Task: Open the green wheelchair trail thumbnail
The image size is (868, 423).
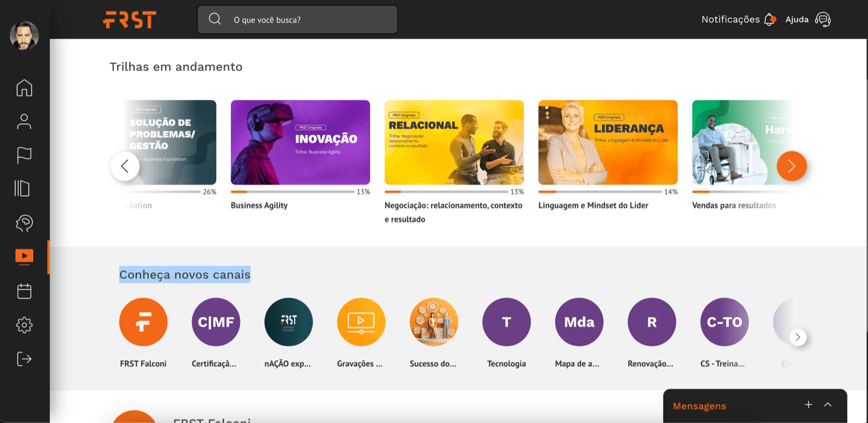Action: click(743, 142)
